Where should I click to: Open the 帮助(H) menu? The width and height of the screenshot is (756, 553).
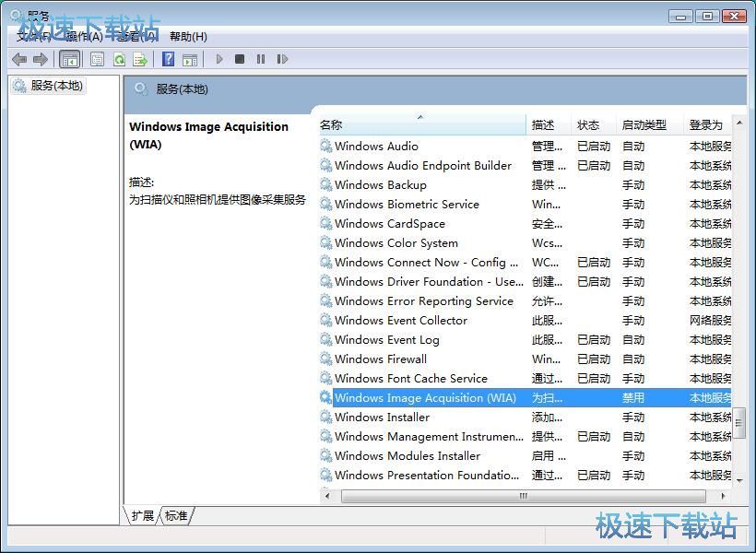[188, 37]
